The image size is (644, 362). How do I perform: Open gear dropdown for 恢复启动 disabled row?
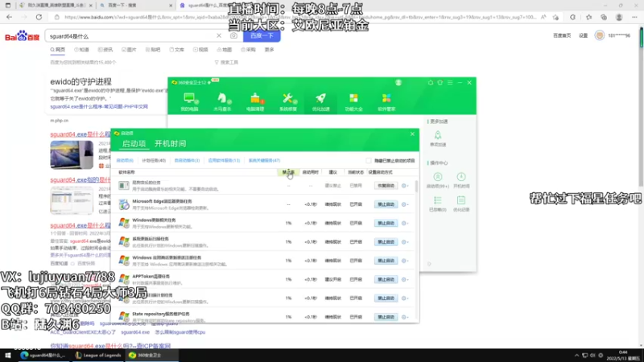point(405,186)
